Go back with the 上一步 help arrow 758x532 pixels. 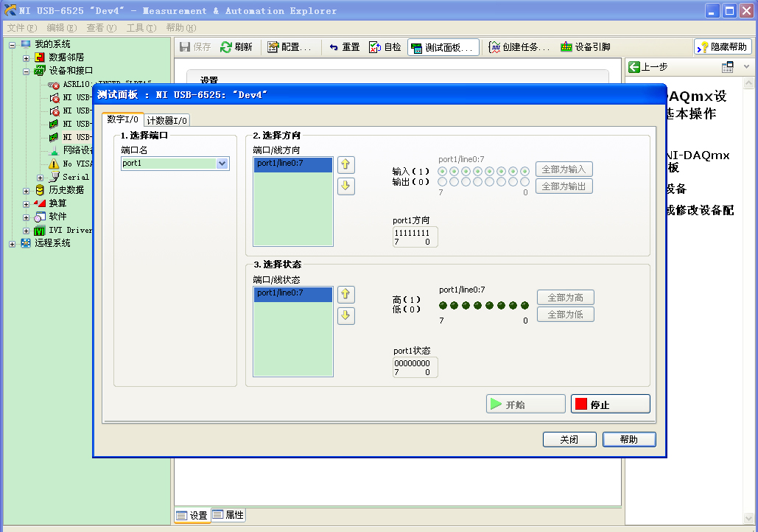pos(634,67)
